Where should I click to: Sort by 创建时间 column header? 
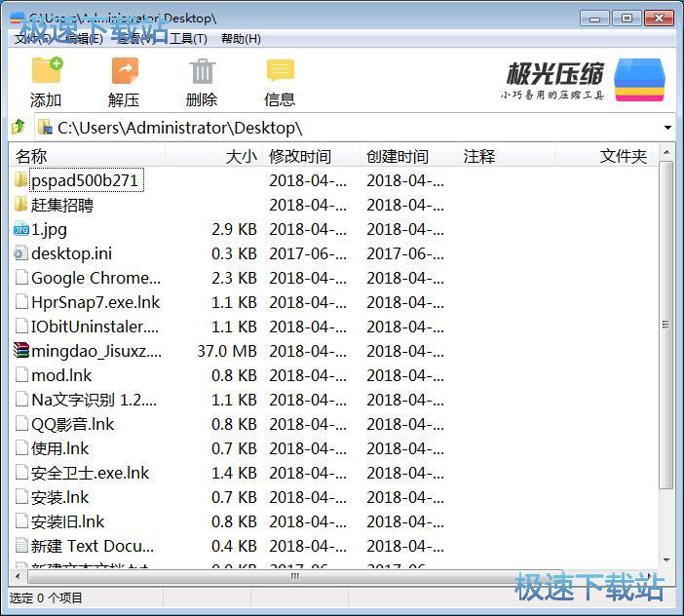click(x=408, y=156)
